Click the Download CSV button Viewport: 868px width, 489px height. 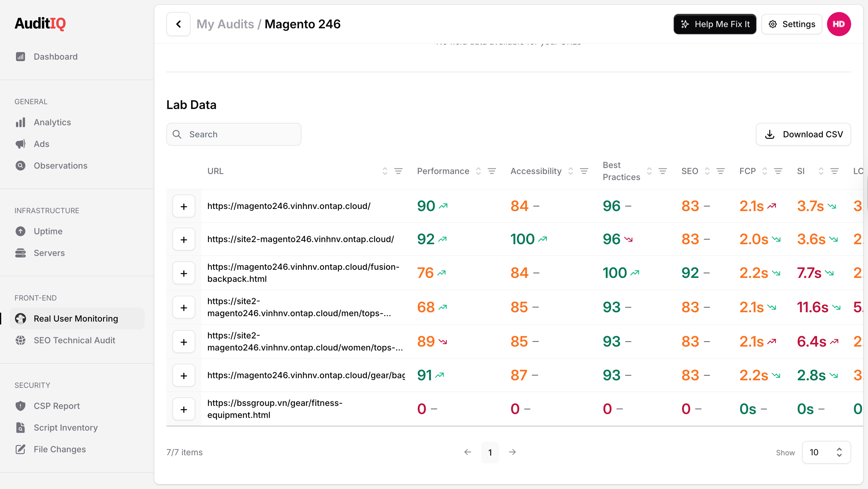[803, 134]
